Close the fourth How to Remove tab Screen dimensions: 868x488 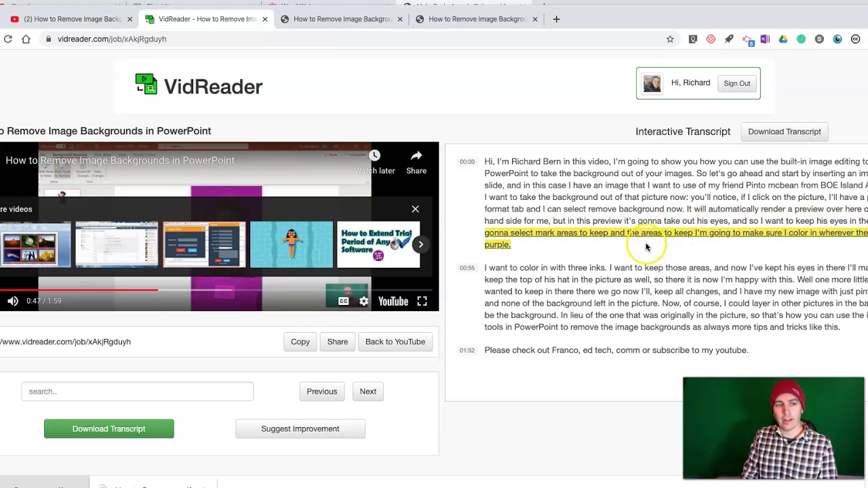pyautogui.click(x=535, y=19)
